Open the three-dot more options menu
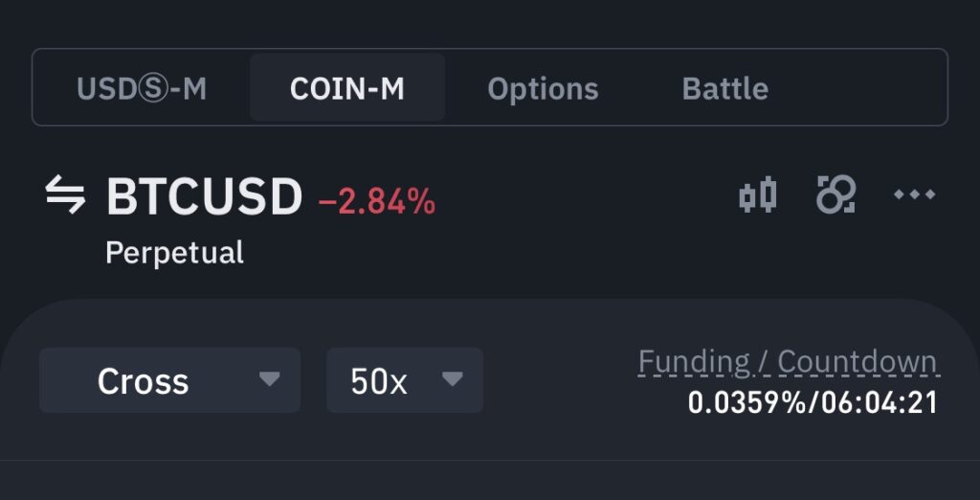Image resolution: width=980 pixels, height=500 pixels. click(x=914, y=194)
